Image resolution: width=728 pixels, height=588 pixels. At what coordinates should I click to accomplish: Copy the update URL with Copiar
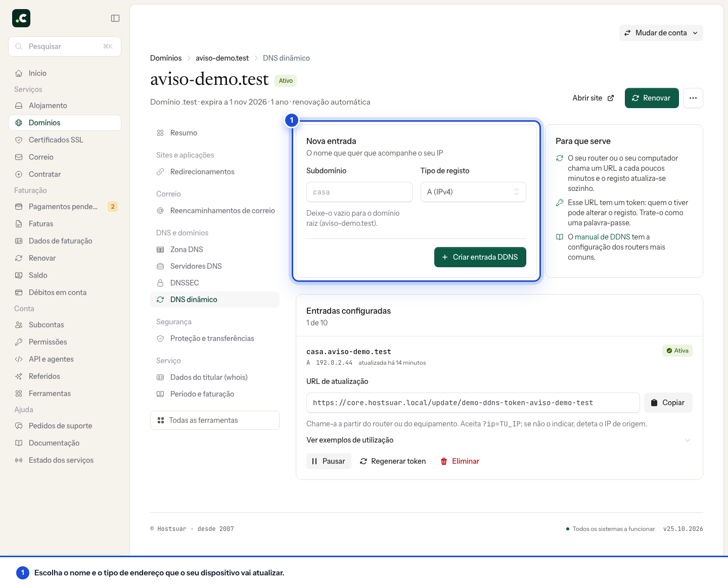(x=668, y=403)
